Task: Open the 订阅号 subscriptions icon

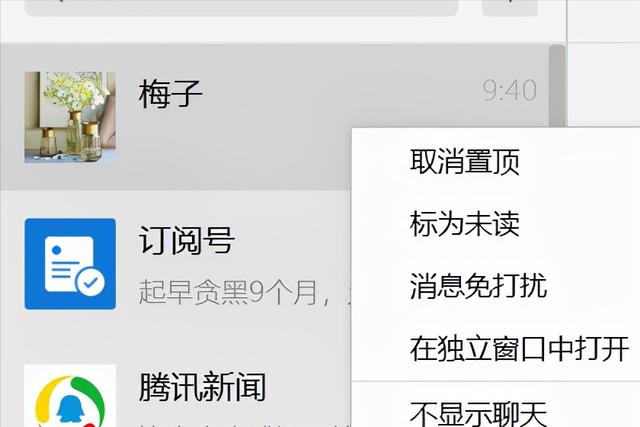Action: 70,264
